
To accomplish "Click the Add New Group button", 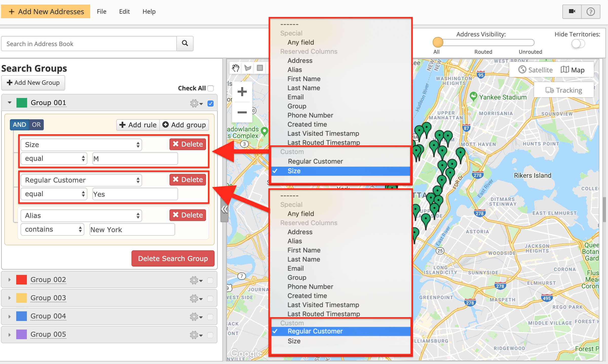I will pyautogui.click(x=33, y=83).
